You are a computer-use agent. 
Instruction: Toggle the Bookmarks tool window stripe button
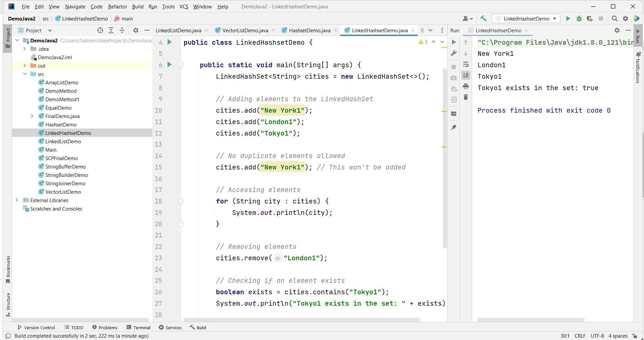(x=8, y=269)
